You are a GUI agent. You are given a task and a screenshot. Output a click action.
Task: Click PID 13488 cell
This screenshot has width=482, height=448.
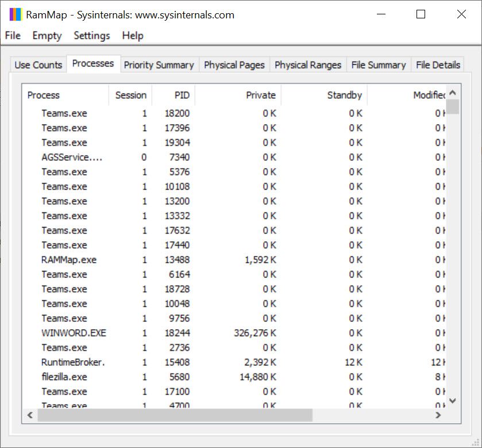[177, 260]
